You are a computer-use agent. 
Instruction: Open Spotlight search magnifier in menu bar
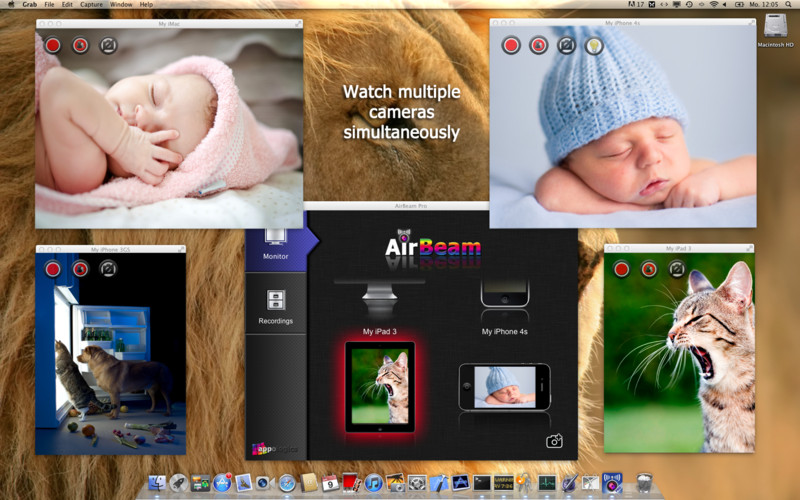[789, 5]
